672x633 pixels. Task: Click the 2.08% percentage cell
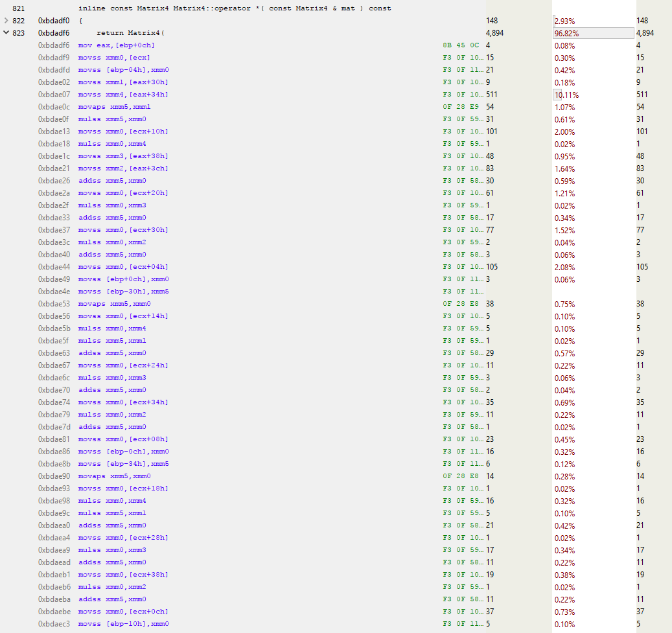click(564, 267)
